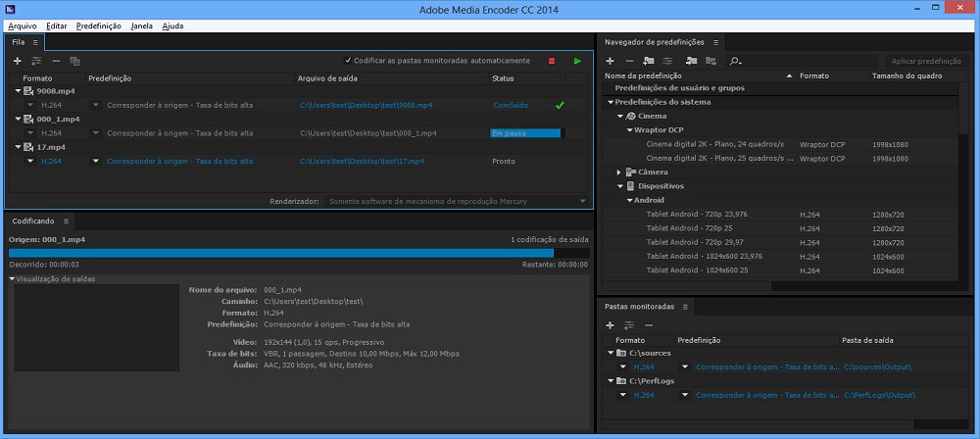Open preset settings icon in preset browser
The width and height of the screenshot is (980, 439).
668,61
